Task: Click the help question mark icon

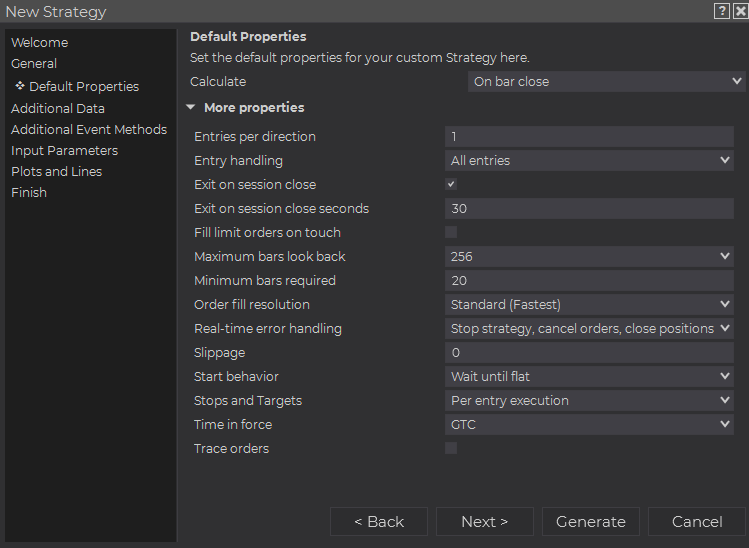Action: [722, 11]
